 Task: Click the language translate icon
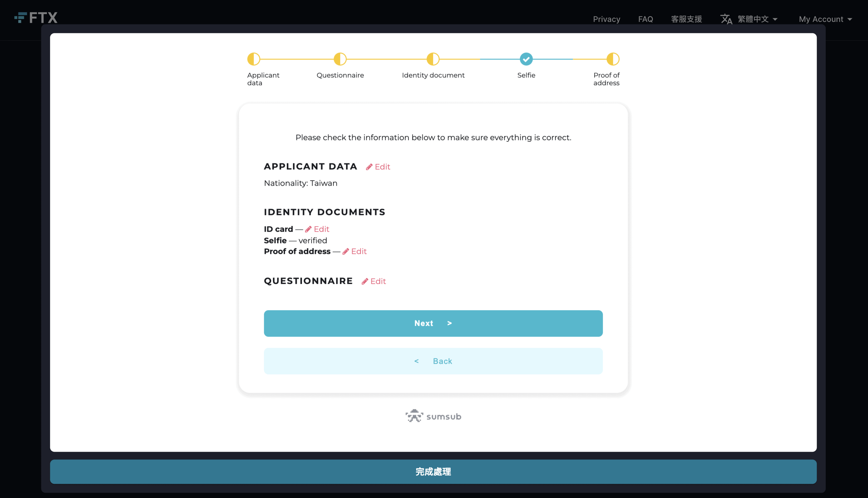(726, 19)
